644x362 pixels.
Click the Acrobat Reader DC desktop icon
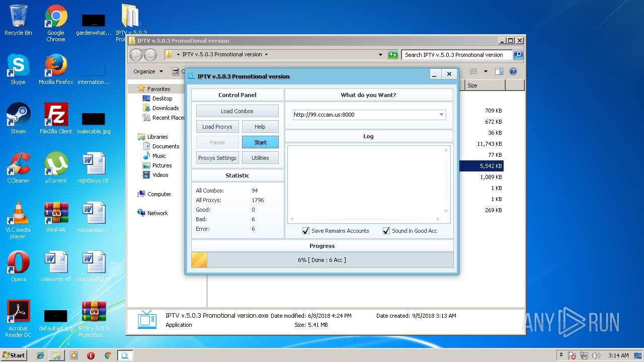click(x=18, y=319)
